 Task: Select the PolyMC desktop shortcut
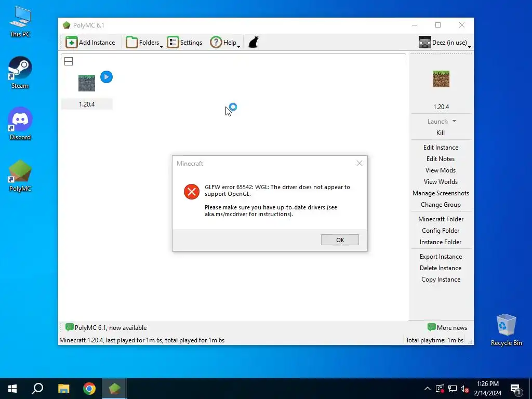(x=20, y=176)
